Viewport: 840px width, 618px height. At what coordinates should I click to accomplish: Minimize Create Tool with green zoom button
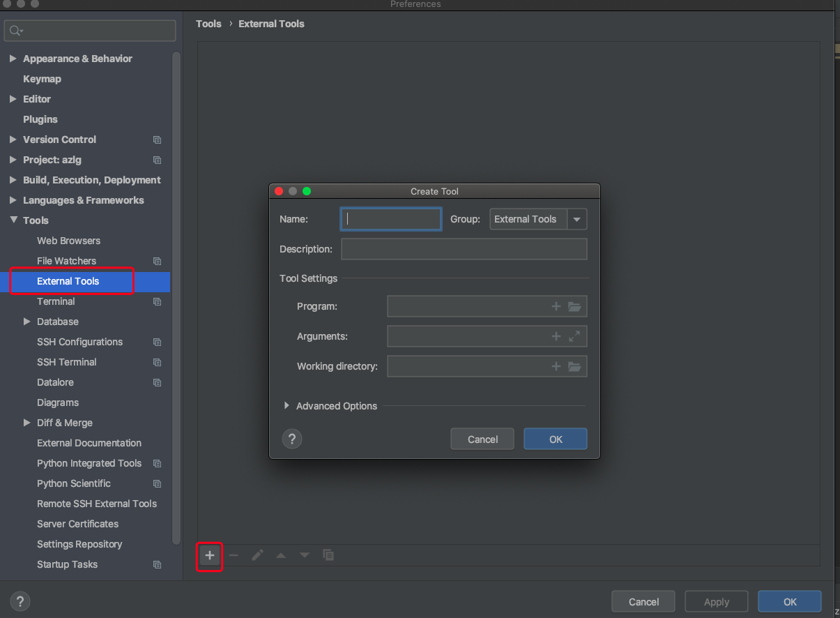tap(307, 191)
